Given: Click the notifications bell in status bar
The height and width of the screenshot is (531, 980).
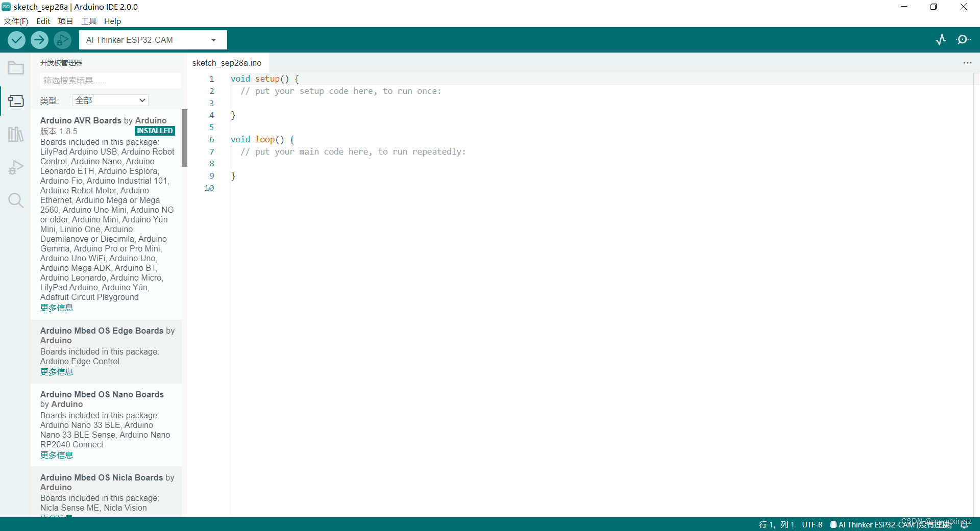Looking at the screenshot, I should [x=964, y=524].
